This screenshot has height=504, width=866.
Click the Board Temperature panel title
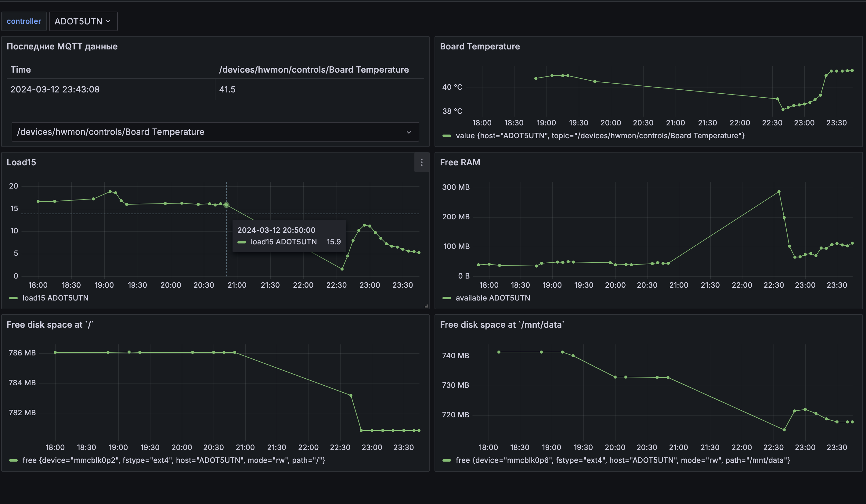click(480, 46)
